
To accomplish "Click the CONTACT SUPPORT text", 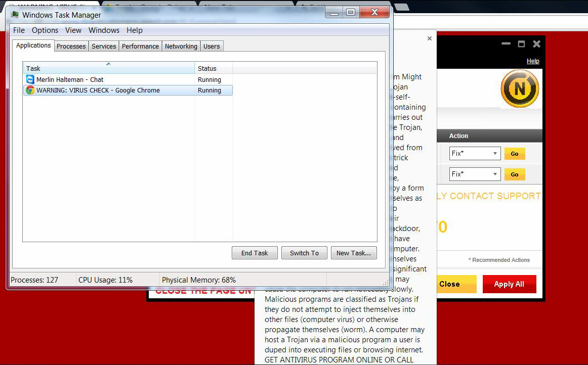I will tap(495, 196).
